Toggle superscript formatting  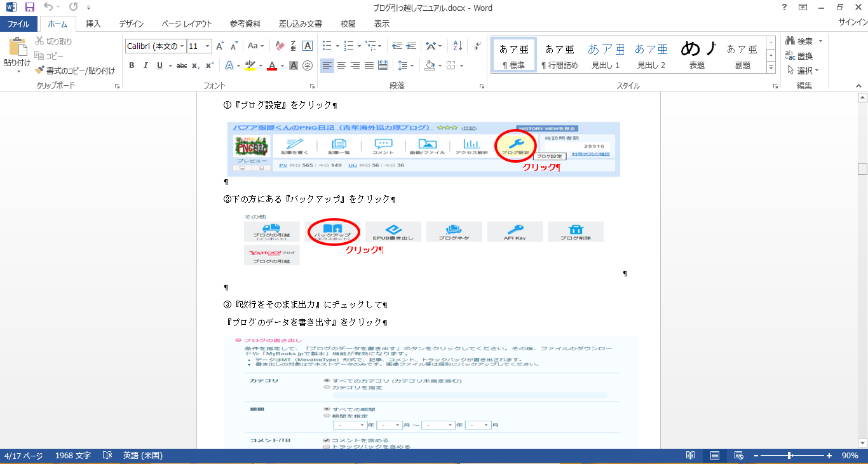click(x=210, y=65)
